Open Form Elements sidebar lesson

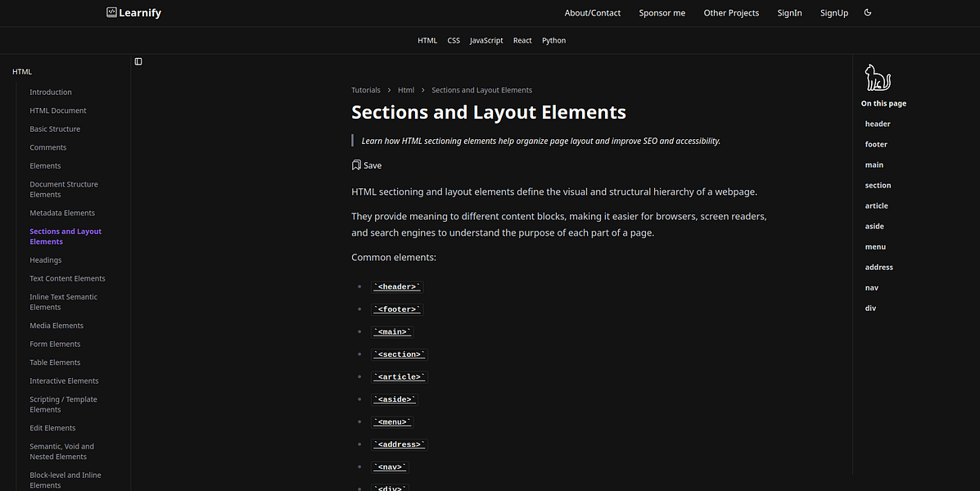pos(55,344)
